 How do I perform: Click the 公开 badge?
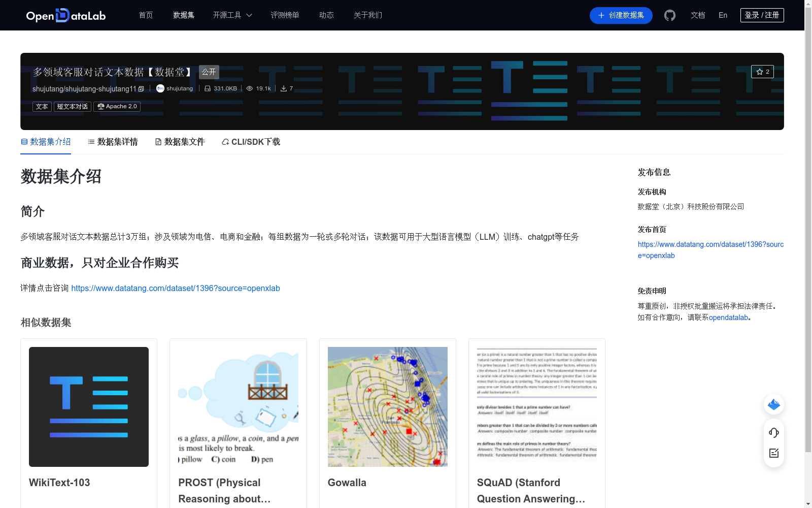click(209, 72)
